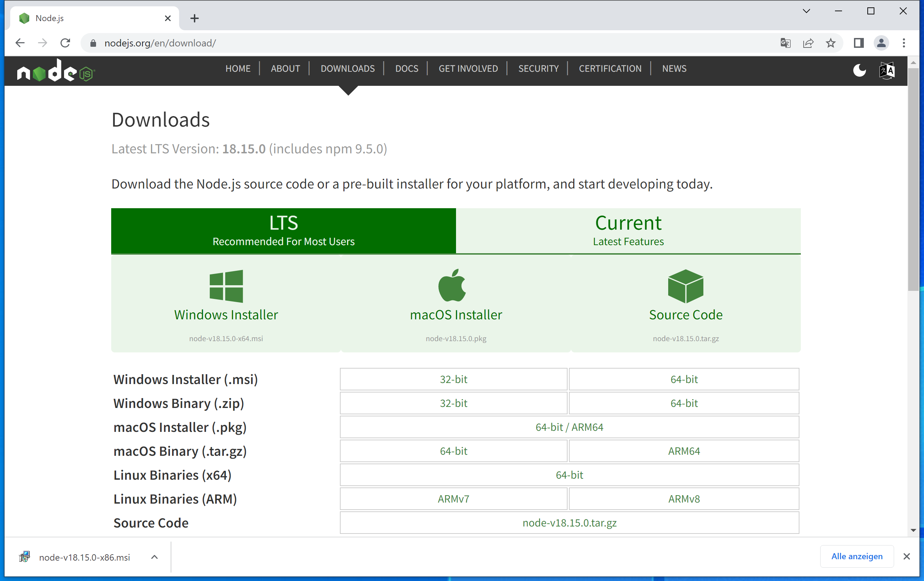924x581 pixels.
Task: Click the macOS Installer apple icon
Action: (452, 285)
